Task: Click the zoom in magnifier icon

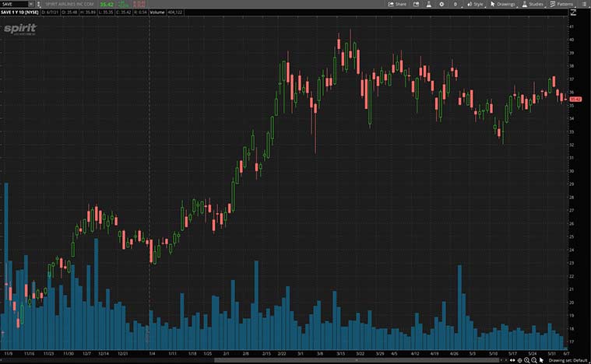Action: pos(526,360)
